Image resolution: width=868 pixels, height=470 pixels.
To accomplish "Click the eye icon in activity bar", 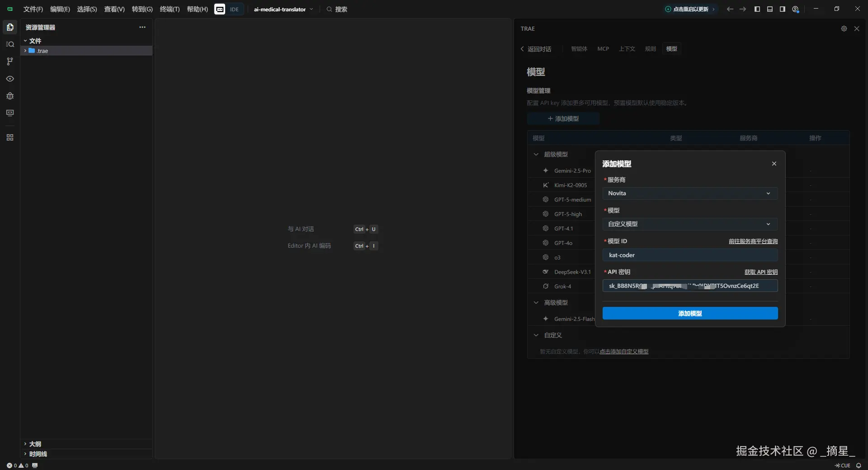I will tap(10, 79).
